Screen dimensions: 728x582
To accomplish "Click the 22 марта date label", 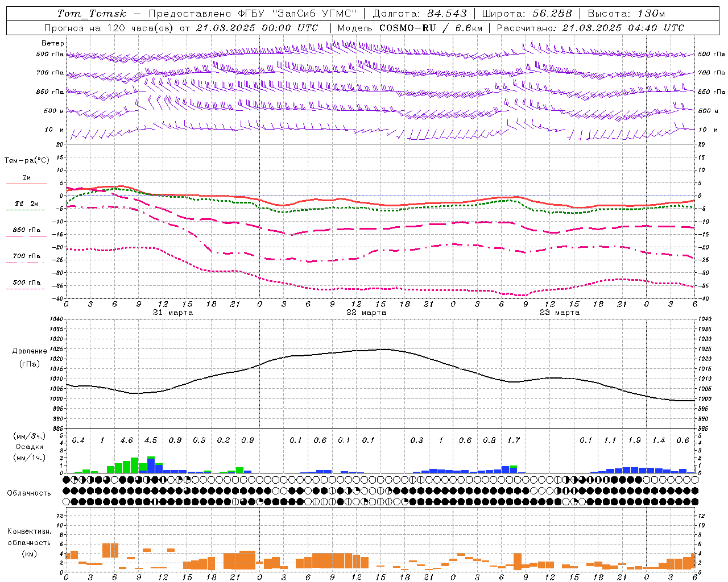I will [x=366, y=313].
